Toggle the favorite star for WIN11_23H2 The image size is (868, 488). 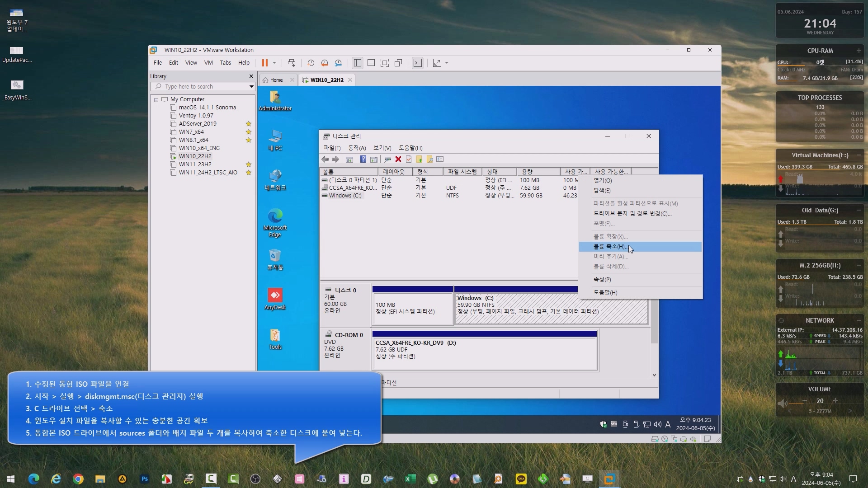coord(248,164)
